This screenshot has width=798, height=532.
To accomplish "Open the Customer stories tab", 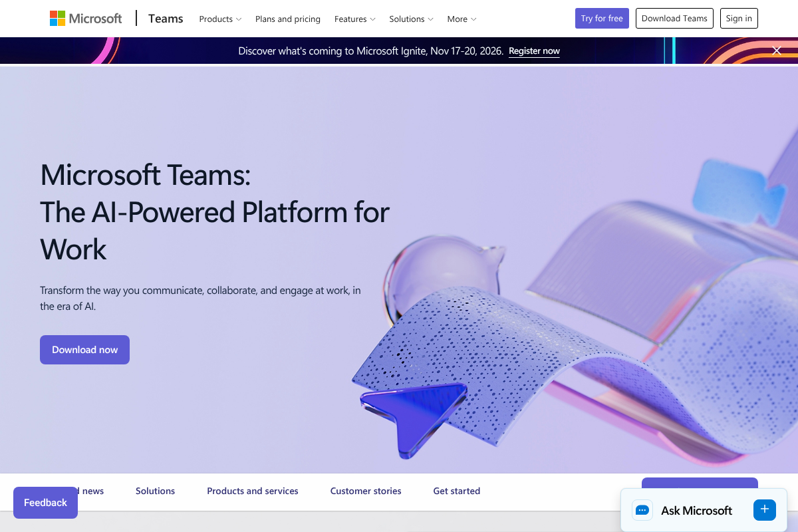I will (x=366, y=491).
